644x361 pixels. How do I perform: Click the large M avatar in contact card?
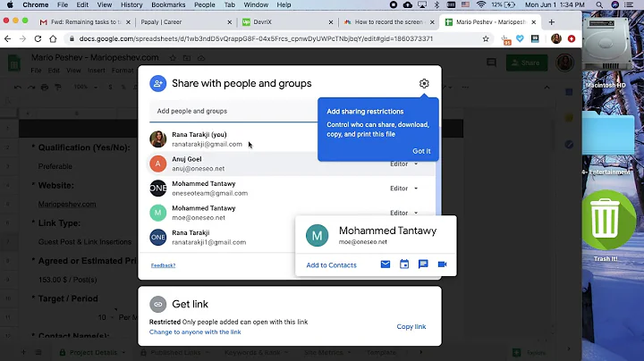point(317,236)
